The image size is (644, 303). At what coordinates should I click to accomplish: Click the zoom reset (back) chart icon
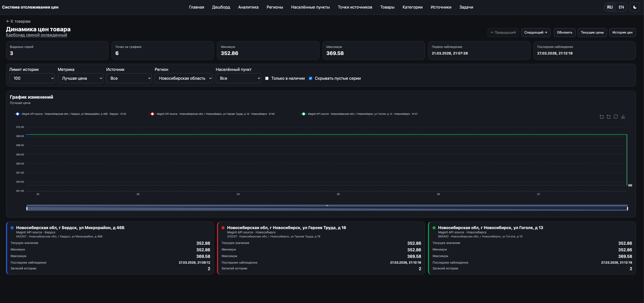tap(609, 117)
